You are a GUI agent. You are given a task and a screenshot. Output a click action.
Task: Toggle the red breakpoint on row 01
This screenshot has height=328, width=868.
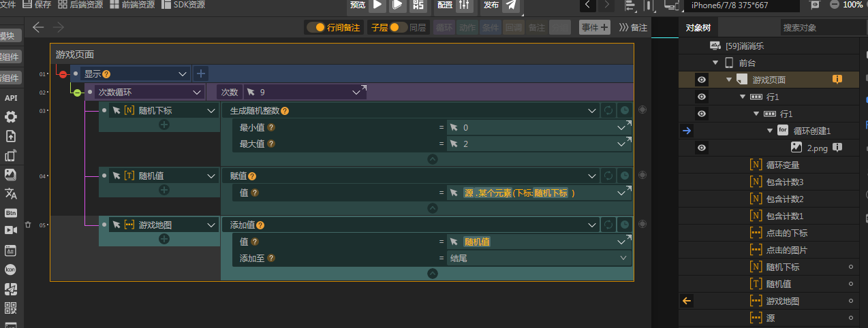(63, 74)
